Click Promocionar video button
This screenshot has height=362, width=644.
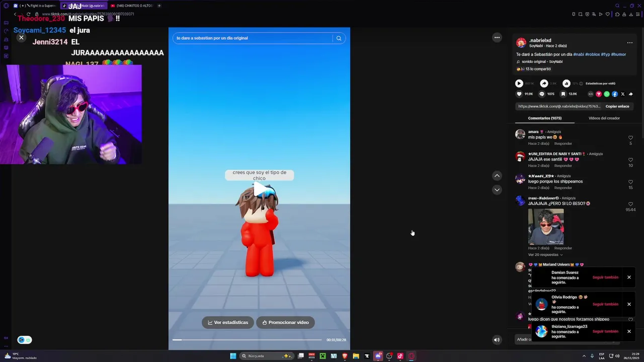click(285, 322)
